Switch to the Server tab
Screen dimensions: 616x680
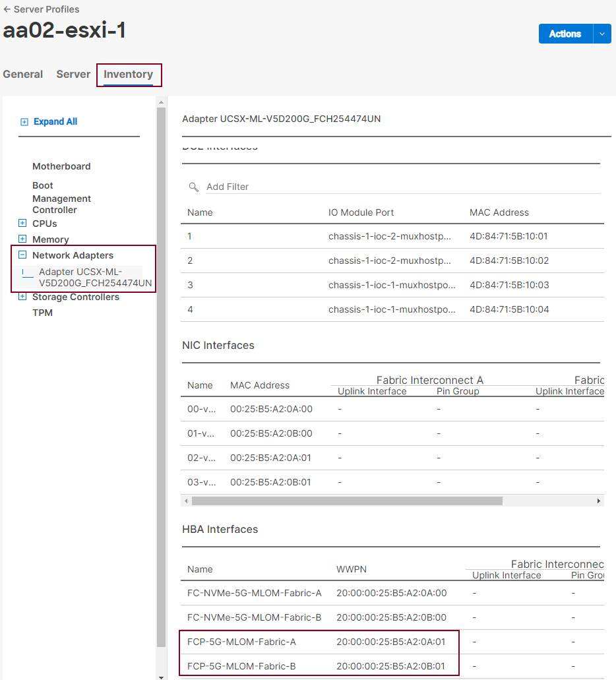tap(73, 74)
